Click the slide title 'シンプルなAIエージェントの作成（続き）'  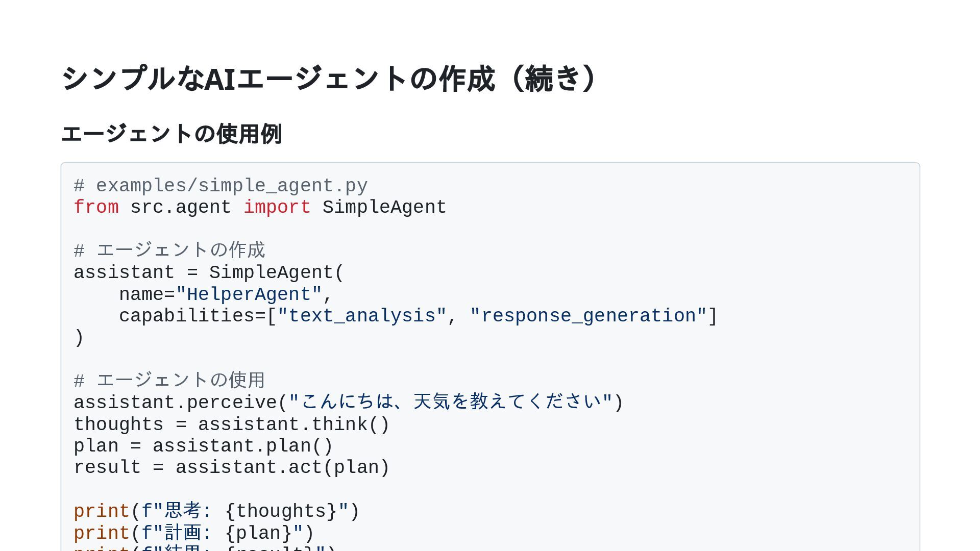[329, 79]
